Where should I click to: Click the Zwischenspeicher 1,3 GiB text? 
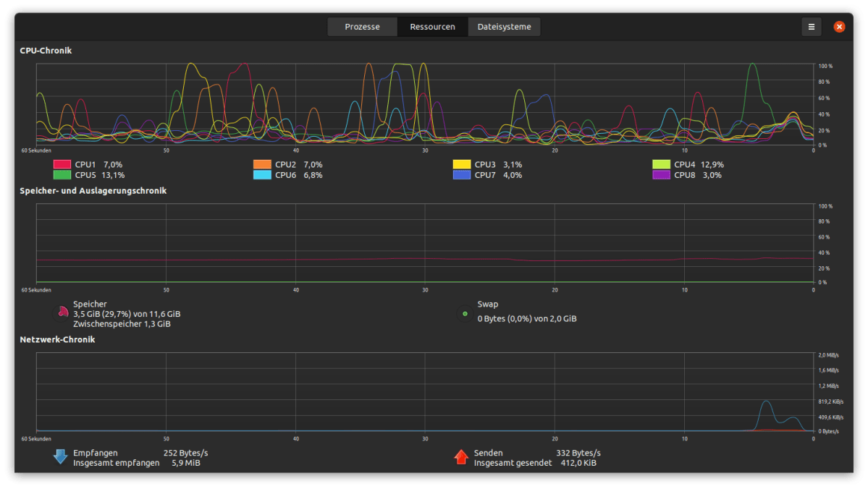[122, 323]
